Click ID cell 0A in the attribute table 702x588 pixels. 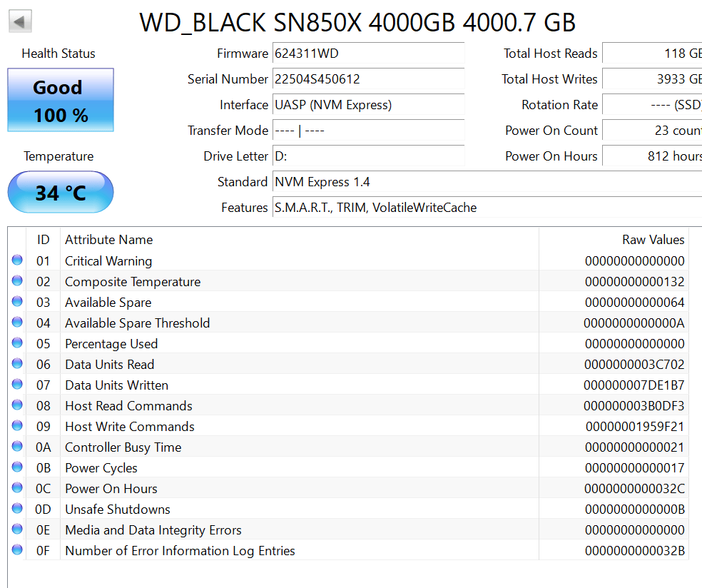(x=43, y=447)
